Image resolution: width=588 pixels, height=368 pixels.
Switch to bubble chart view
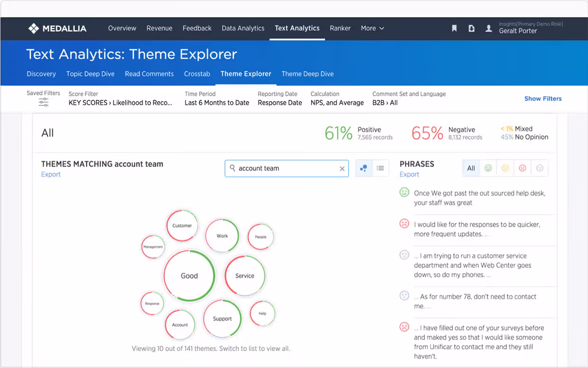364,168
